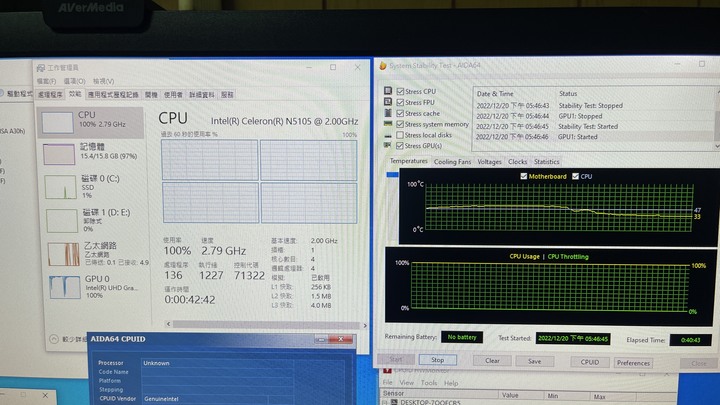Image resolution: width=720 pixels, height=405 pixels.
Task: Open the 檢視(V) menu in Task Manager
Action: pyautogui.click(x=103, y=81)
